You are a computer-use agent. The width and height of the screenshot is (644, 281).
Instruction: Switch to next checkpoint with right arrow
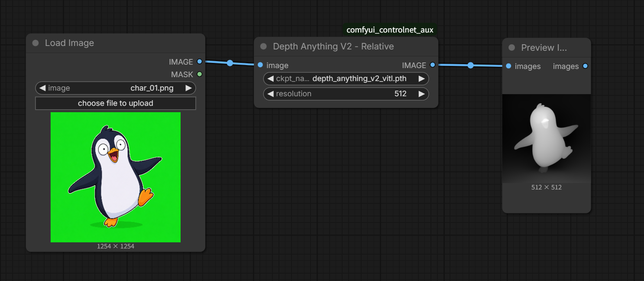421,79
